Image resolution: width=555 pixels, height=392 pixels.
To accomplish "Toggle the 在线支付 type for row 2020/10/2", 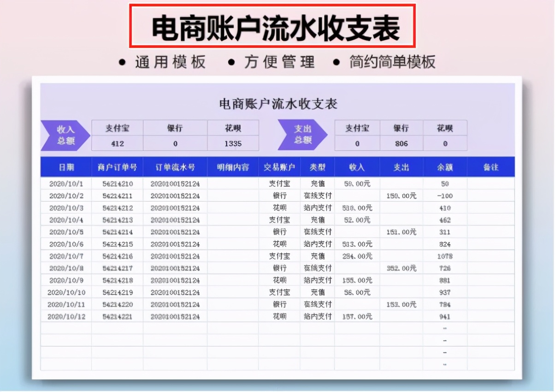I will [317, 195].
